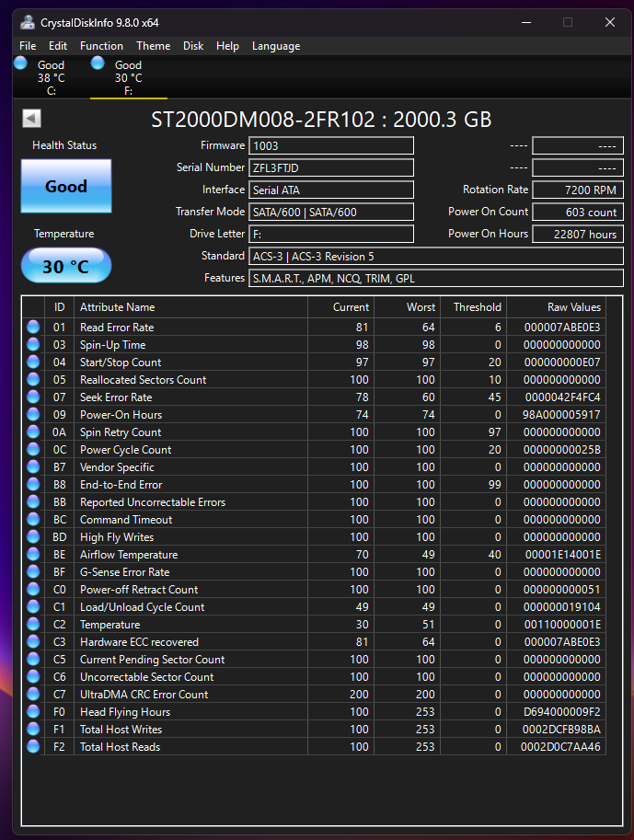Click the CrystalDiskInfo app icon in title bar
The image size is (634, 840).
pyautogui.click(x=28, y=22)
